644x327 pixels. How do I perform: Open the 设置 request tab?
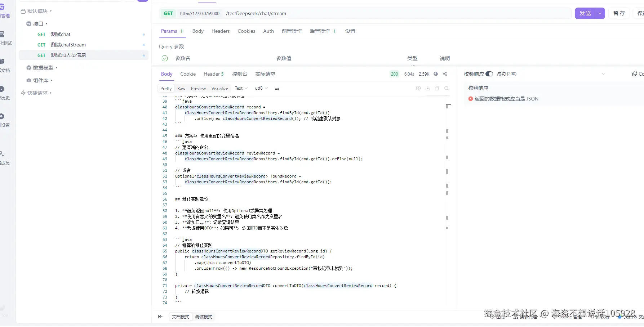click(x=350, y=31)
